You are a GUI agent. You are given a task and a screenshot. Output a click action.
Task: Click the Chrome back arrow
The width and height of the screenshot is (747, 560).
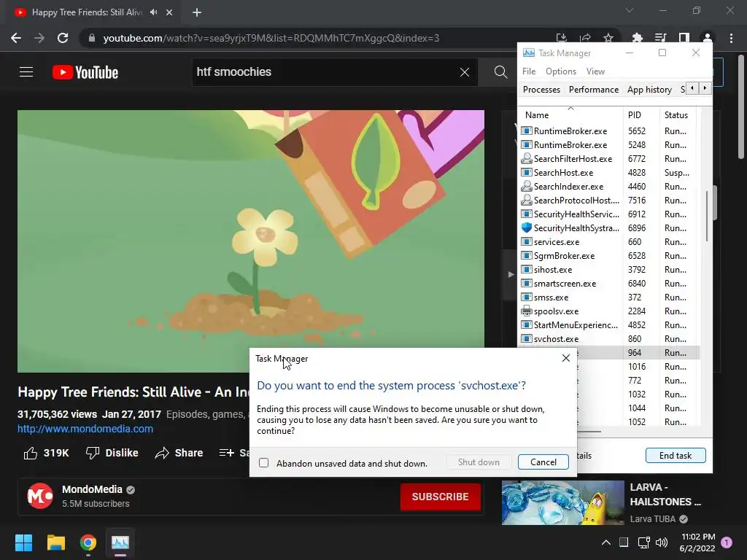tap(16, 38)
